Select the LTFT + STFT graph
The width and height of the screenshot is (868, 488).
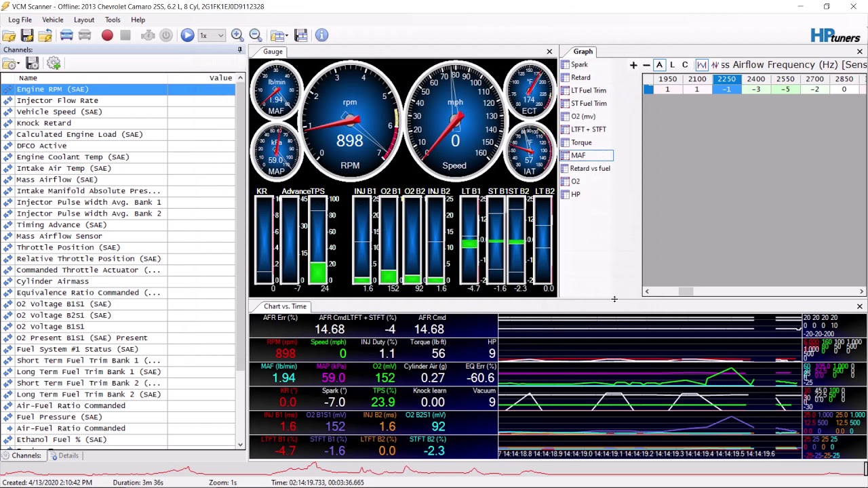click(x=583, y=129)
